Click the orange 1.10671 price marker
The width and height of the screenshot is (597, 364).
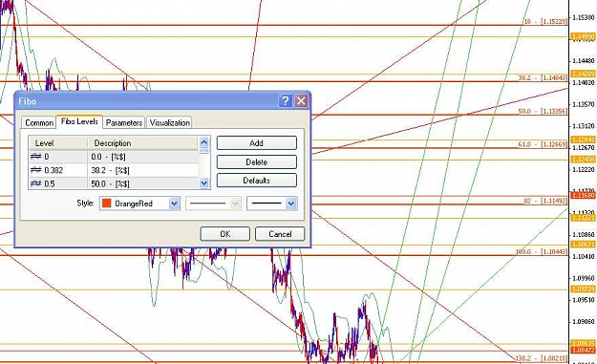[583, 244]
